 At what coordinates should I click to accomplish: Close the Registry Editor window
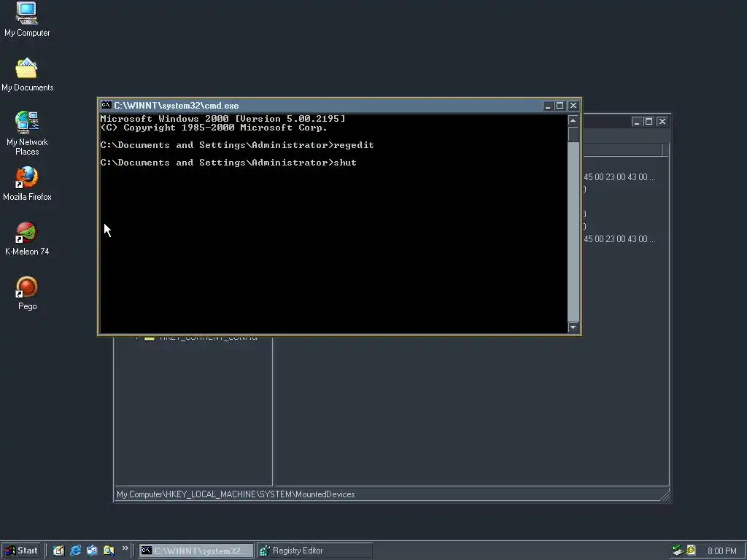(x=662, y=122)
